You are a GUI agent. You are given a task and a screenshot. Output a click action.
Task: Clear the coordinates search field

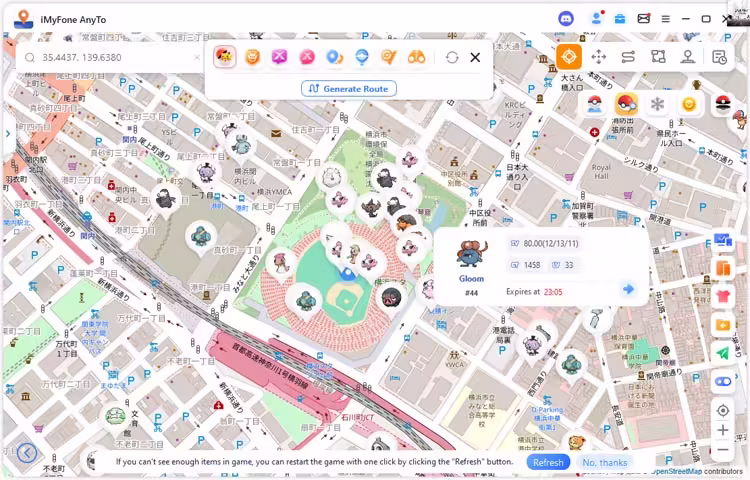[197, 57]
